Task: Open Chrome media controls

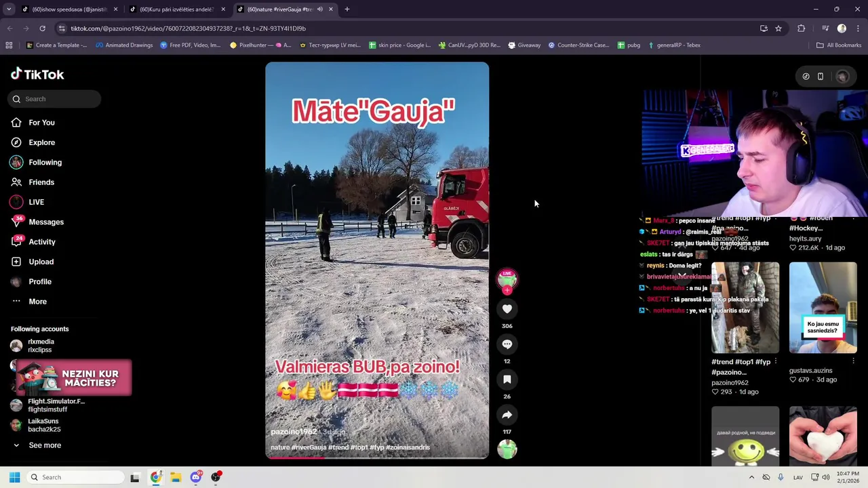Action: pyautogui.click(x=825, y=28)
